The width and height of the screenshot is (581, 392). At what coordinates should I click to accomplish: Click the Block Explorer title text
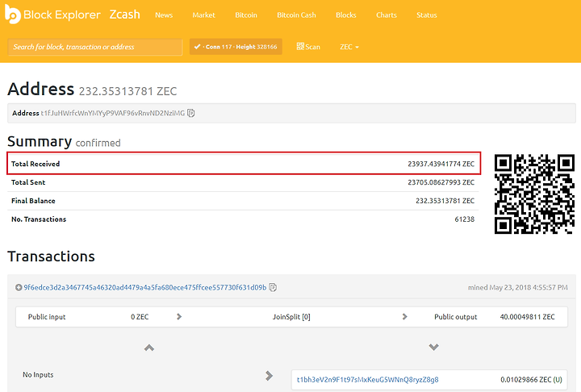coord(62,15)
